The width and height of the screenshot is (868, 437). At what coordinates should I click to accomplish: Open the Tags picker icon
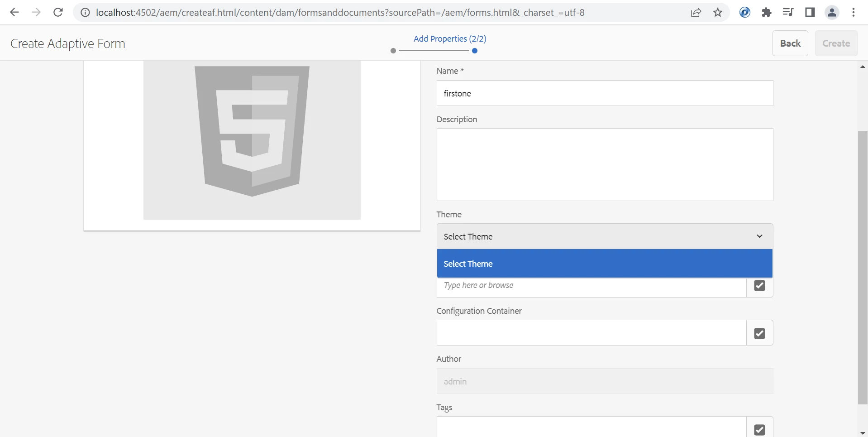tap(759, 429)
